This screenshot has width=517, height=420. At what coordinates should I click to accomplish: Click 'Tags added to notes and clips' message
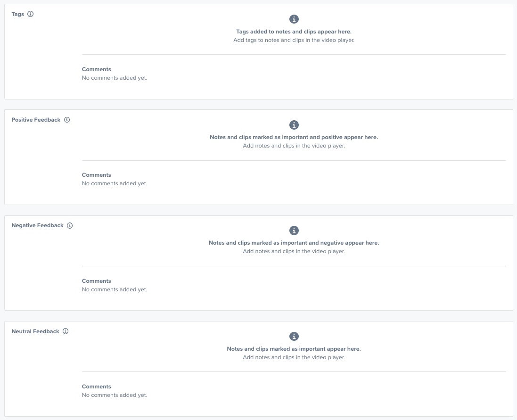tap(294, 32)
